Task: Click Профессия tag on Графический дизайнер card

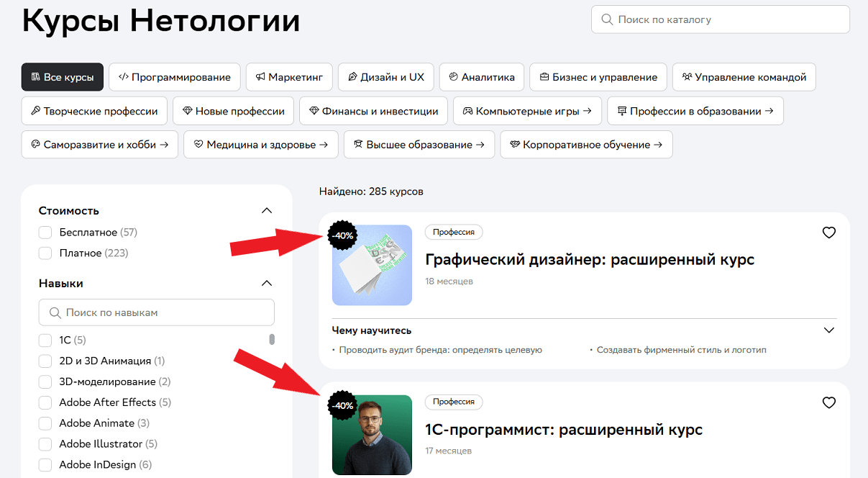Action: coord(454,233)
